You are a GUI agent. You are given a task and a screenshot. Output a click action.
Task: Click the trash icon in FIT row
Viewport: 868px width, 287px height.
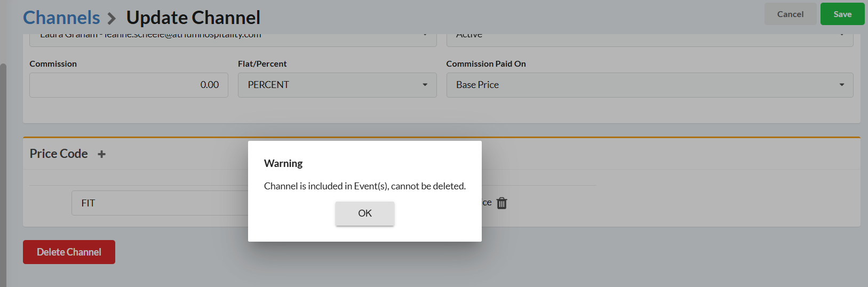[501, 203]
